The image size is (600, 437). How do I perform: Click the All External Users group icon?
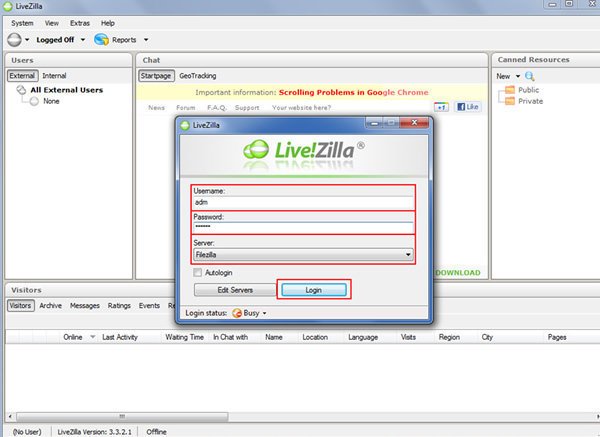(x=21, y=90)
